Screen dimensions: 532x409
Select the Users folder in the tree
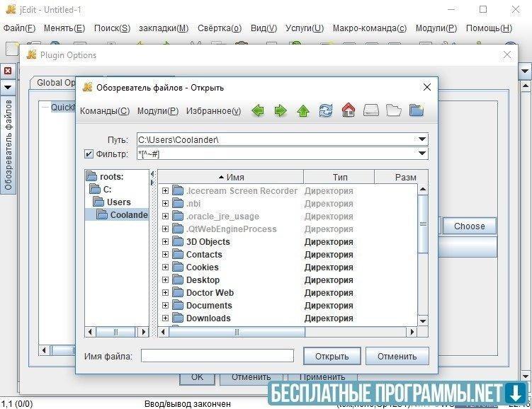[x=118, y=202]
